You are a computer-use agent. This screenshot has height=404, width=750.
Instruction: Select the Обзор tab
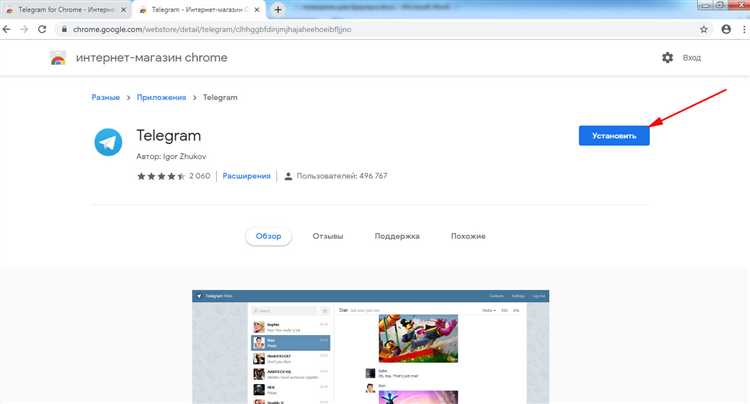pos(268,236)
